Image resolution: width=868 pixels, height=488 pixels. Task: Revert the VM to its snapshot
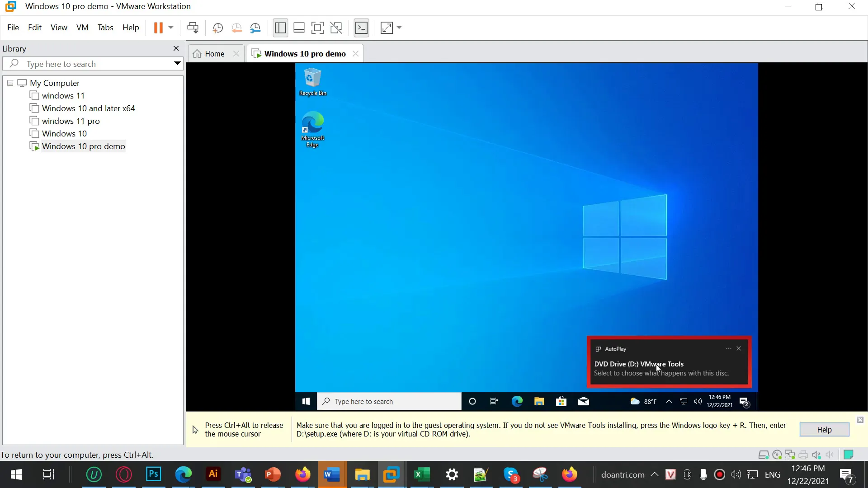click(237, 28)
